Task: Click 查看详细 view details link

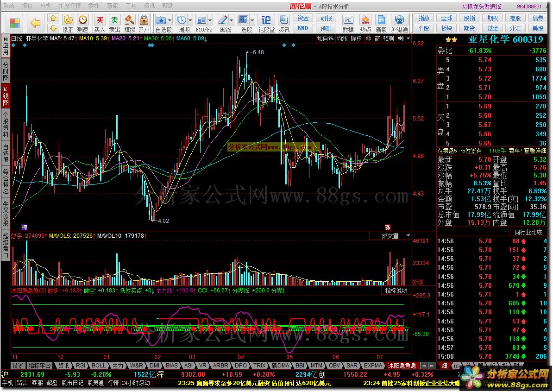Action: pyautogui.click(x=535, y=151)
